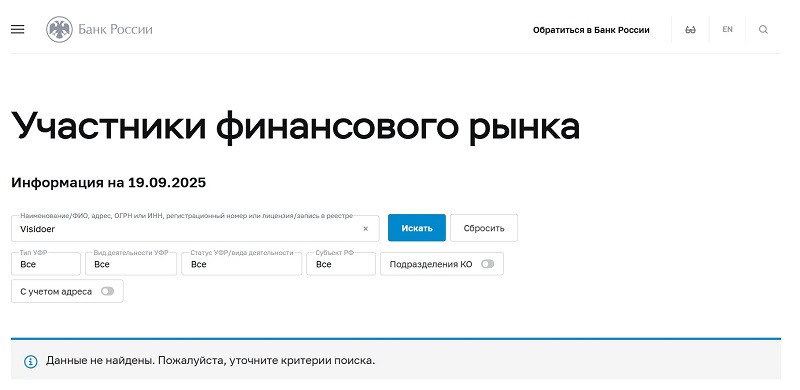The width and height of the screenshot is (800, 390).
Task: Switch site language to EN
Action: pos(728,30)
